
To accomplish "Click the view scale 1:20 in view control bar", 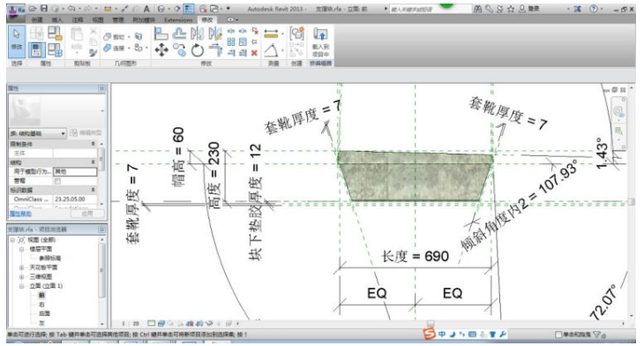I will pyautogui.click(x=131, y=324).
